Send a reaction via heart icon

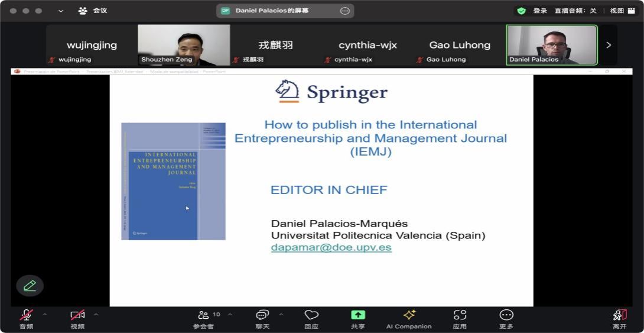coord(311,315)
